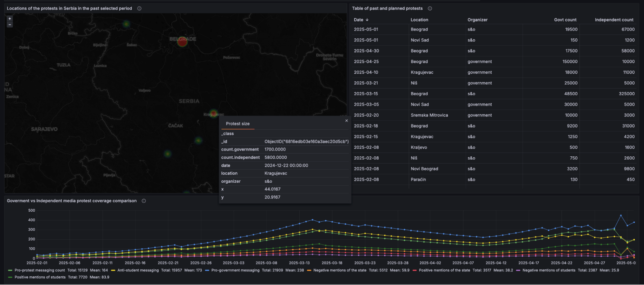Toggle Pro-government messaging series in legend
This screenshot has width=644, height=285.
click(235, 270)
